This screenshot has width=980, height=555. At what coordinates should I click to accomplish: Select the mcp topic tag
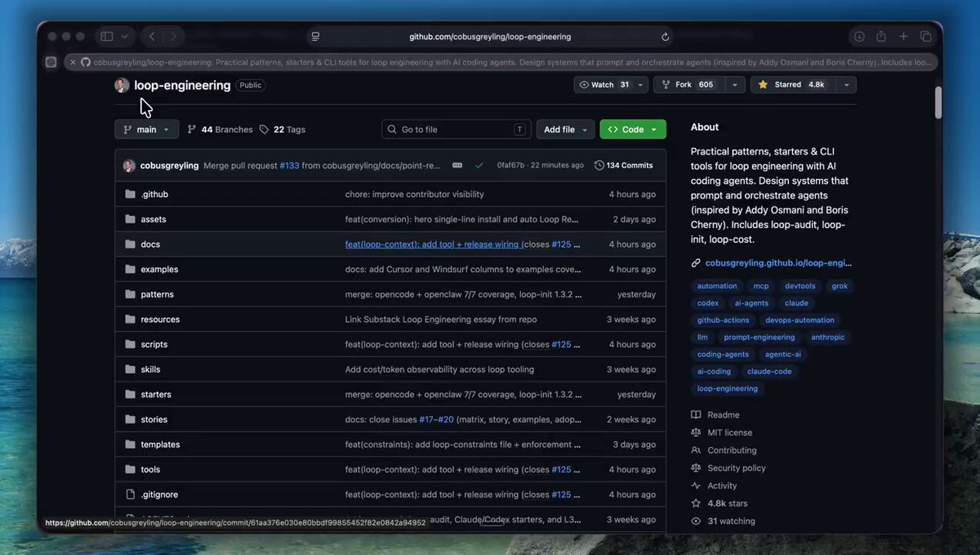(761, 286)
